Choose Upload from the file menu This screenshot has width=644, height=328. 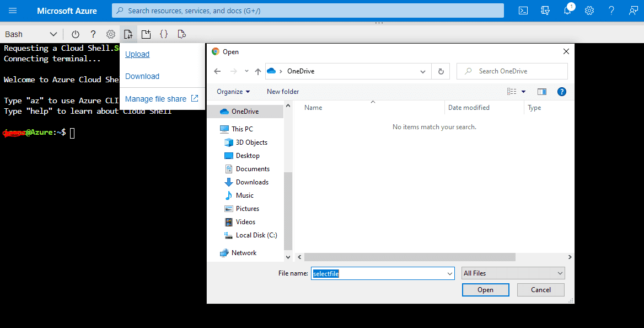[137, 54]
